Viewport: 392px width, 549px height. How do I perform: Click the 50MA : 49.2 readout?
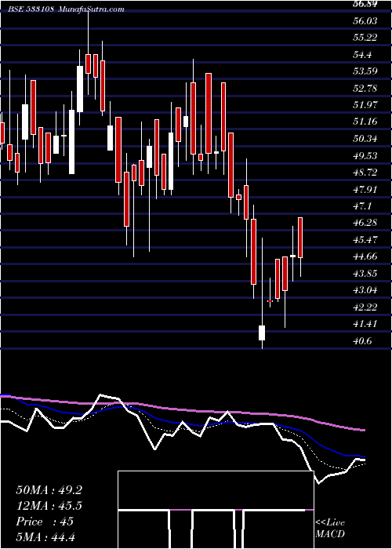[x=49, y=490]
